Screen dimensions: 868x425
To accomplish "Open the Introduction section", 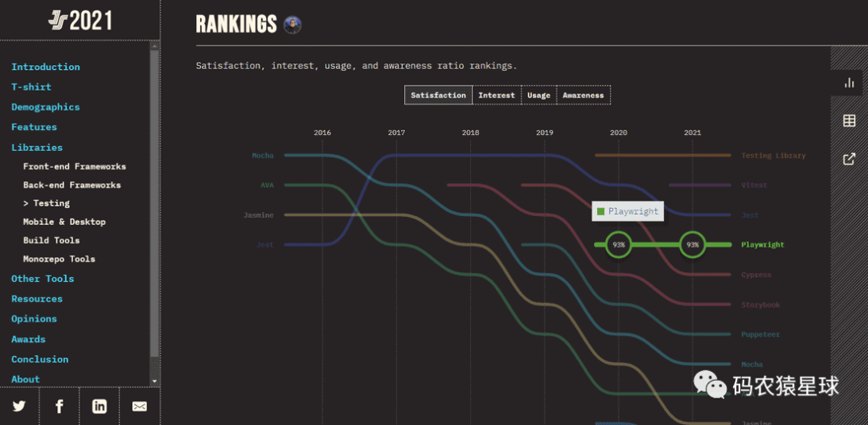I will 45,67.
